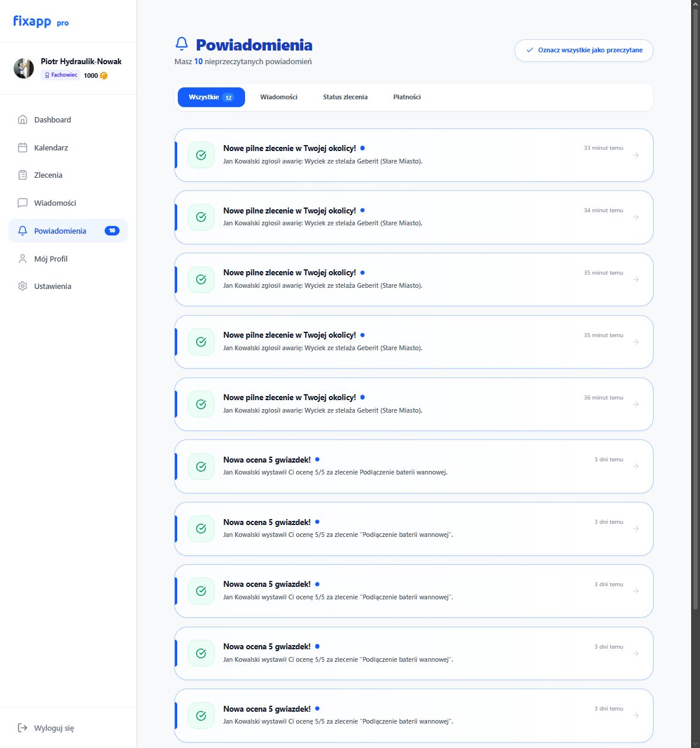Image resolution: width=700 pixels, height=748 pixels.
Task: Mark all as read with Oznacz wszystkie button
Action: pos(583,50)
